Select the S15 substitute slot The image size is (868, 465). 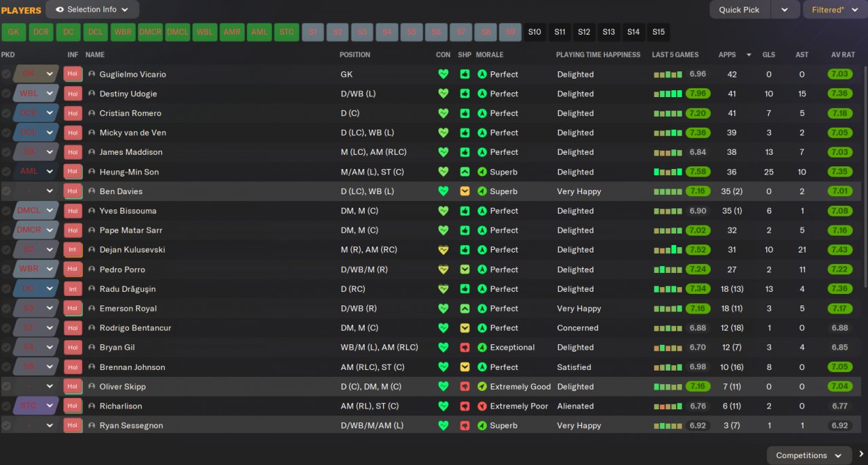pyautogui.click(x=658, y=32)
